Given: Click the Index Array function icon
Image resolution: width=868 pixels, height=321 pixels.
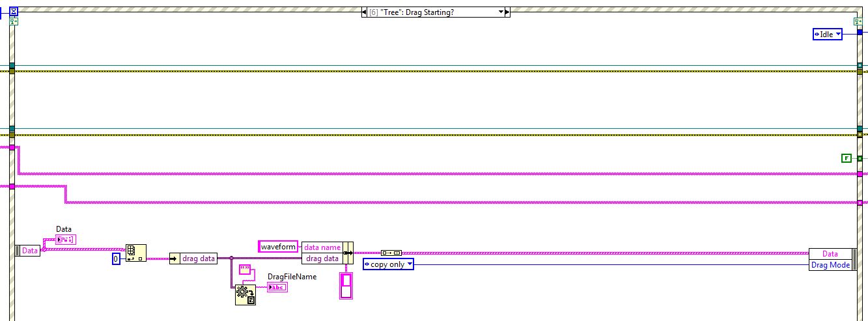Looking at the screenshot, I should [x=135, y=253].
